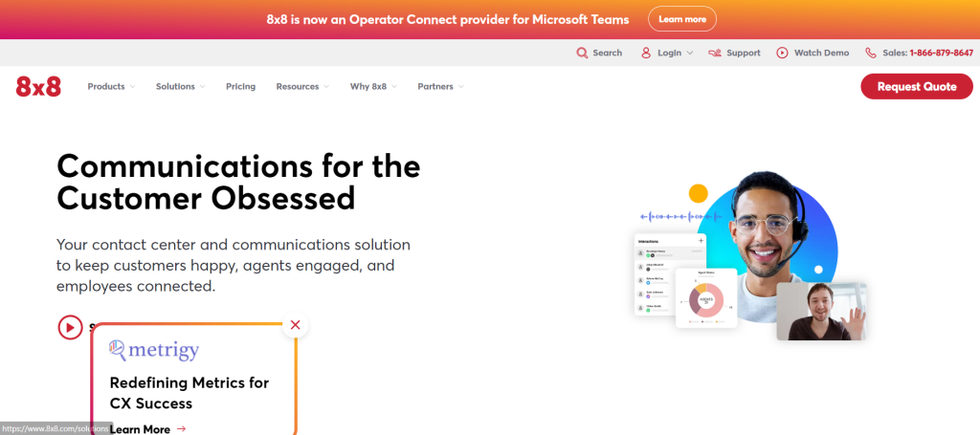The width and height of the screenshot is (980, 435).
Task: Expand the Why 8x8 chevron
Action: (x=393, y=87)
